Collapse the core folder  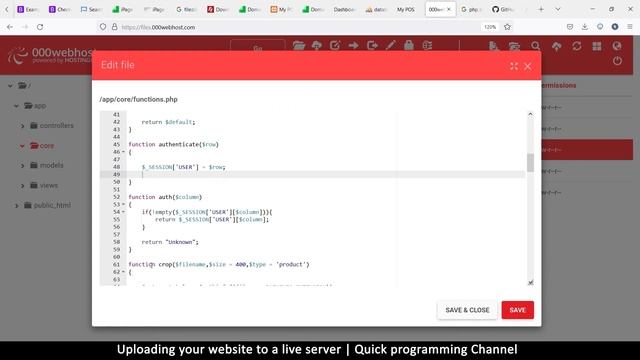point(22,146)
